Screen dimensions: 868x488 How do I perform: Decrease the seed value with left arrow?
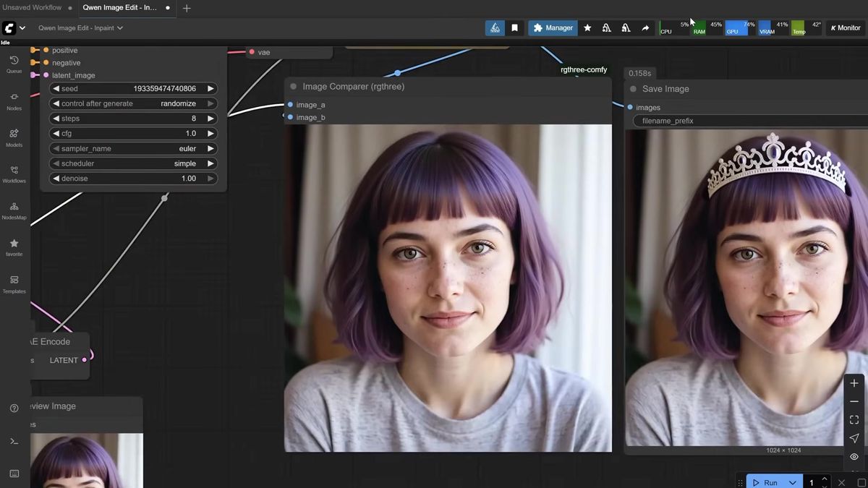tap(56, 89)
